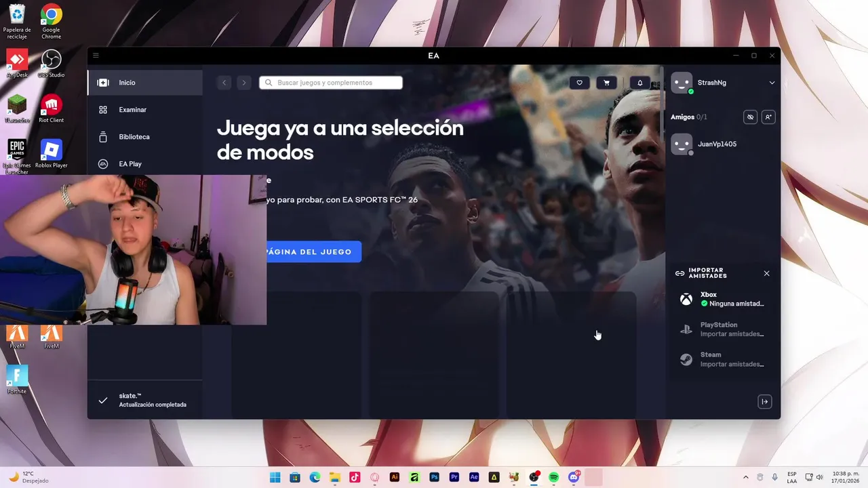Navigate forward with the right arrow

[244, 83]
